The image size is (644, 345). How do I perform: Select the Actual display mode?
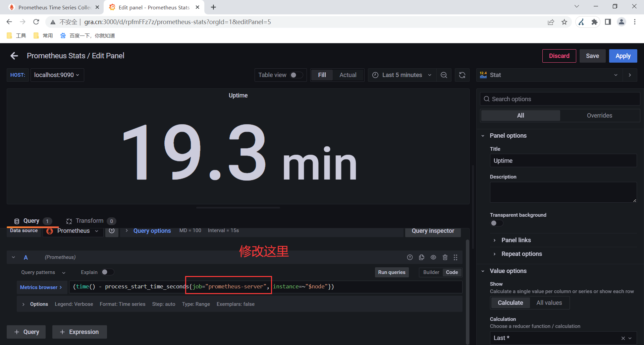pyautogui.click(x=348, y=75)
